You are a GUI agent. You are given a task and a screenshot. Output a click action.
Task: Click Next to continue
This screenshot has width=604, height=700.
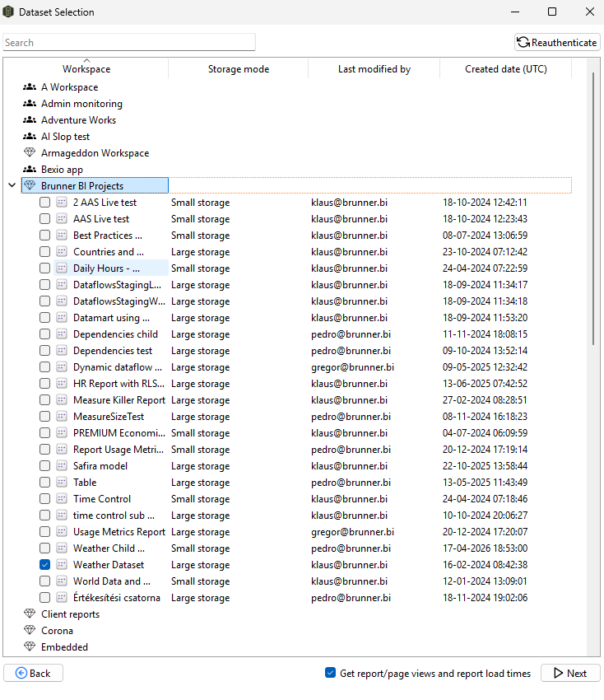[570, 673]
